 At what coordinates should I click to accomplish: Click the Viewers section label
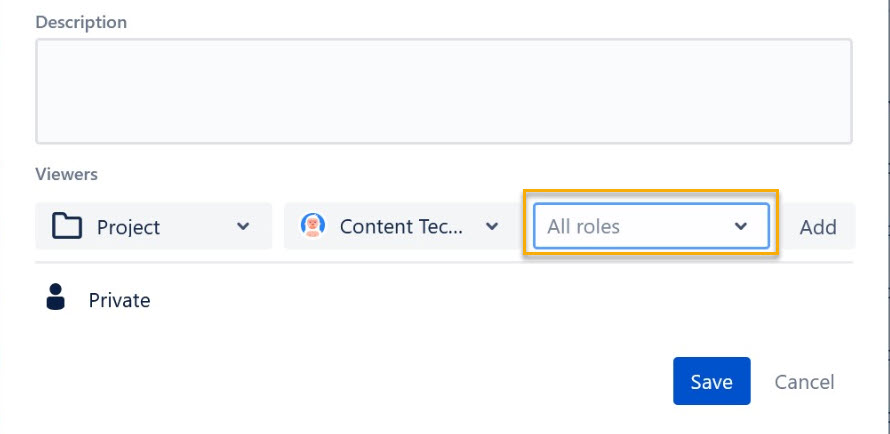66,174
